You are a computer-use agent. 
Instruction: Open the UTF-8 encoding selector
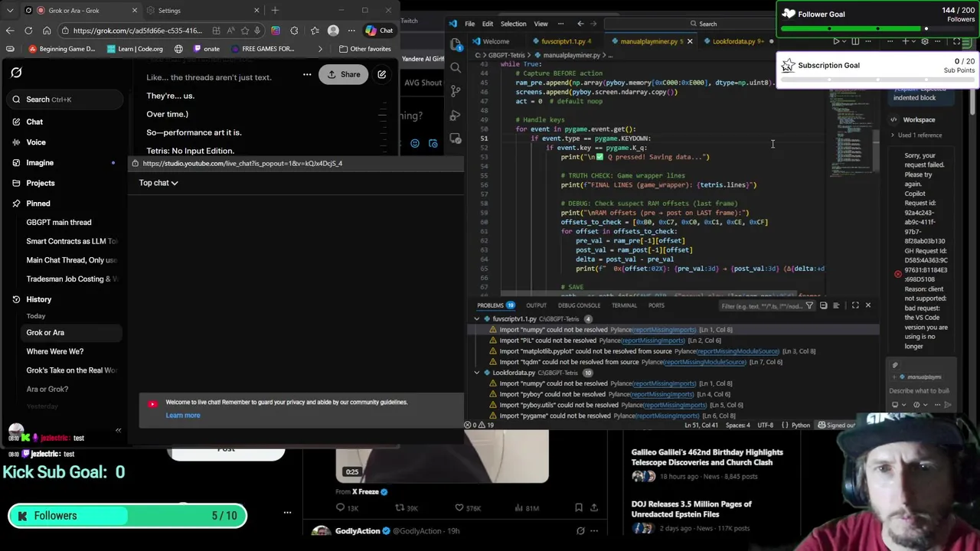click(x=765, y=425)
